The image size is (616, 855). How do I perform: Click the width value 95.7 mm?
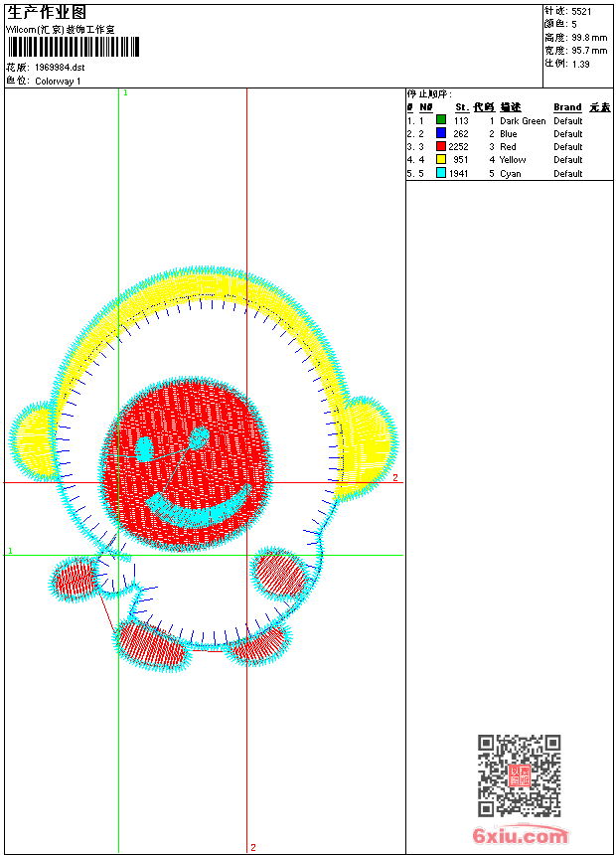click(589, 51)
